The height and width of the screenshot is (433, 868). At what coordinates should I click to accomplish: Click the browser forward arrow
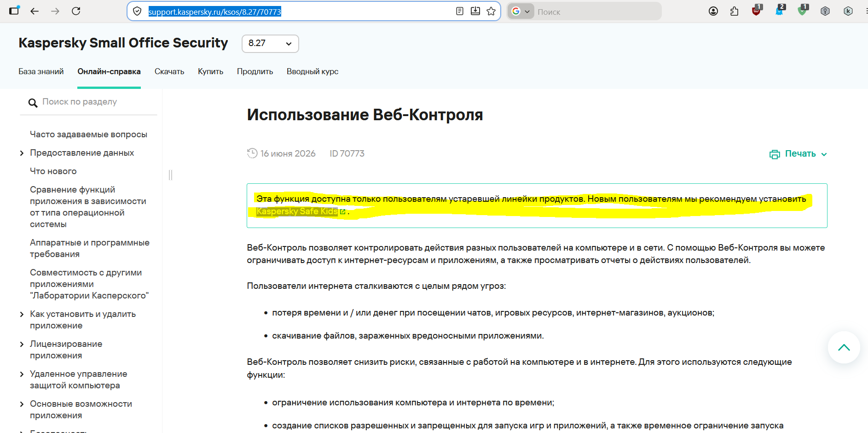click(55, 11)
